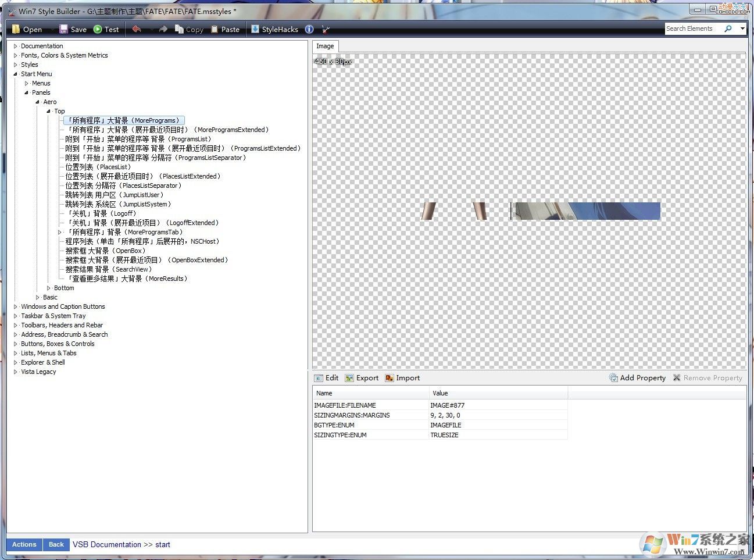
Task: Open the Actions menu button
Action: 24,544
